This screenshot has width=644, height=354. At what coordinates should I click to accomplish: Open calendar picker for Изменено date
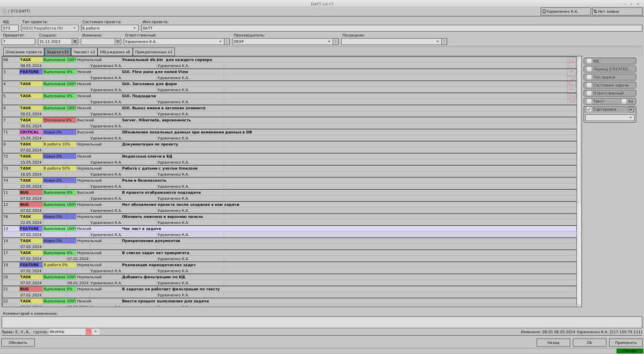118,41
